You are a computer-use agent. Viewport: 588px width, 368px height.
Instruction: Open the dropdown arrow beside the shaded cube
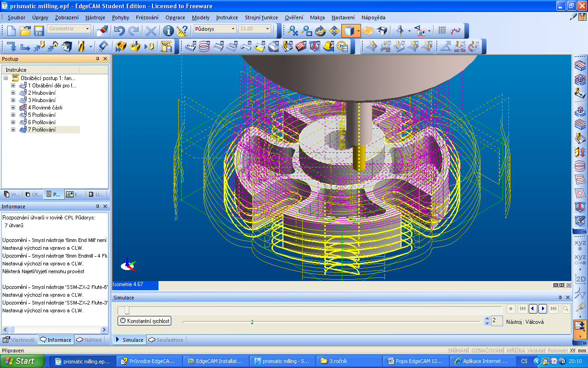pos(358,31)
